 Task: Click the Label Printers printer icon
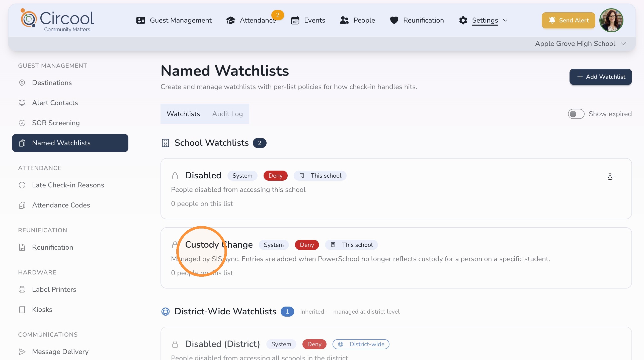pyautogui.click(x=22, y=290)
